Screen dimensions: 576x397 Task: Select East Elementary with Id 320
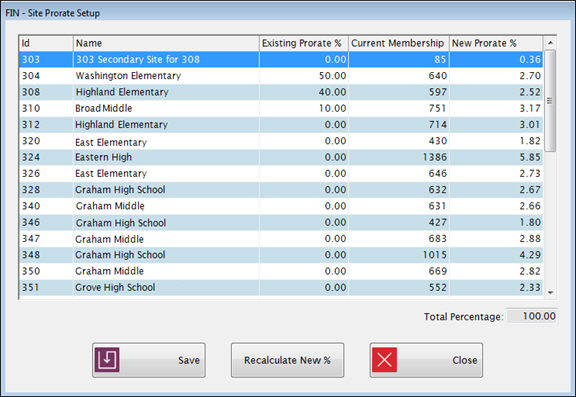pyautogui.click(x=281, y=141)
